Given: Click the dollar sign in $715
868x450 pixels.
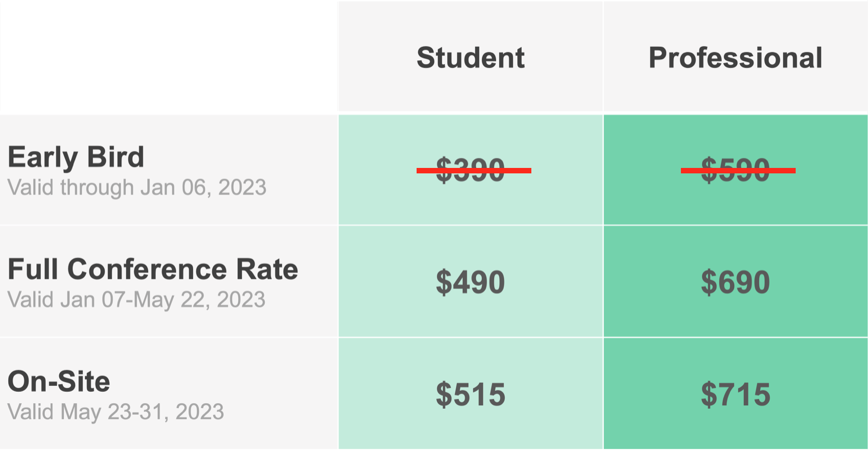Looking at the screenshot, I should 709,395.
